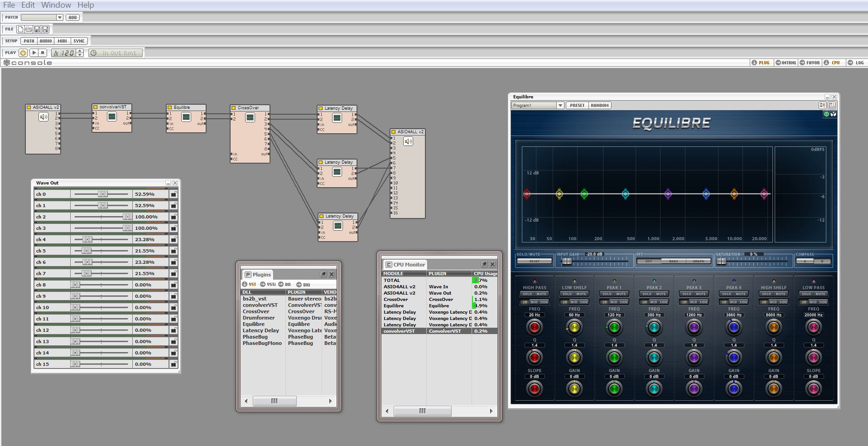The image size is (868, 446).
Task: Click the Solo/Mute RESET button
Action: point(535,262)
